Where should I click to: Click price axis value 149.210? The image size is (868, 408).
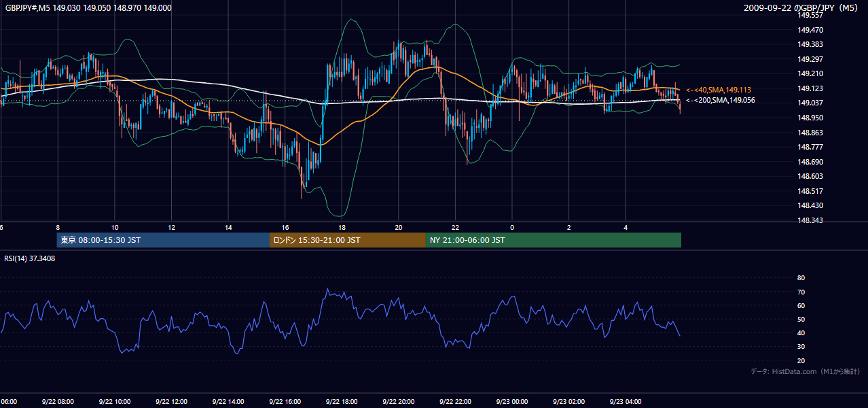pos(810,73)
